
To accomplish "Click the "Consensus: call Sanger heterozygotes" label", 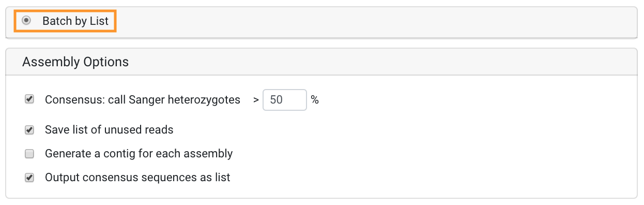I will click(143, 100).
